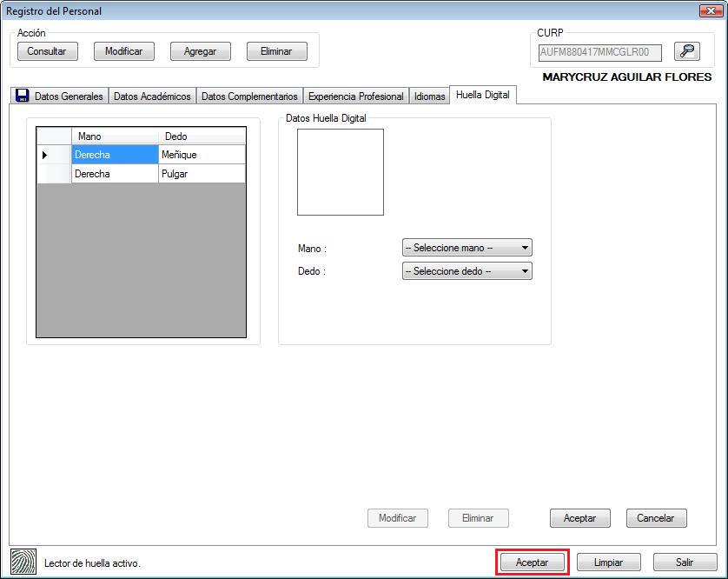
Task: Click the Salir button
Action: pyautogui.click(x=685, y=562)
